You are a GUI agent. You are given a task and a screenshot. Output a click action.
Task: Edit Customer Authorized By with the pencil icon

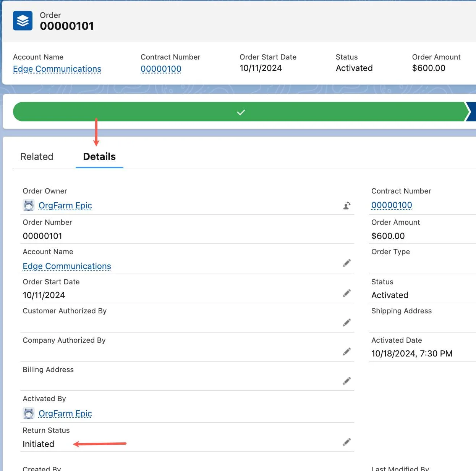(347, 322)
